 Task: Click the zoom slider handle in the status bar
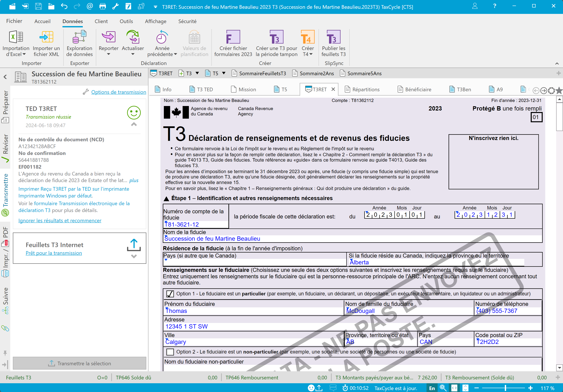coord(505,388)
